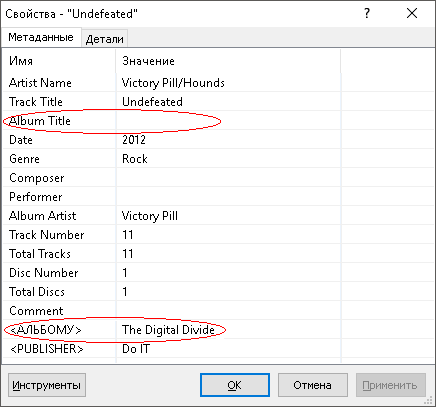Image resolution: width=436 pixels, height=407 pixels.
Task: Open the Инструменты button menu
Action: [x=47, y=385]
